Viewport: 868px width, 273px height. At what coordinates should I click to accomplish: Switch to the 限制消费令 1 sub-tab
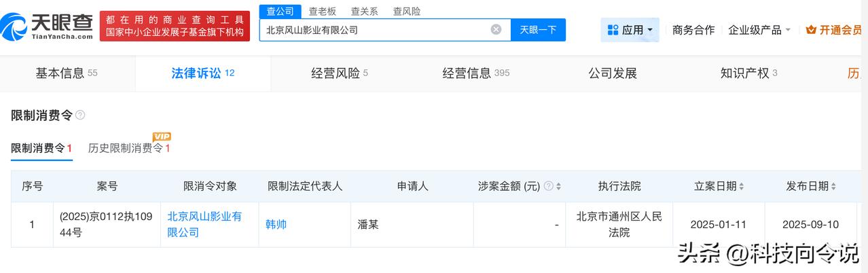[x=41, y=148]
